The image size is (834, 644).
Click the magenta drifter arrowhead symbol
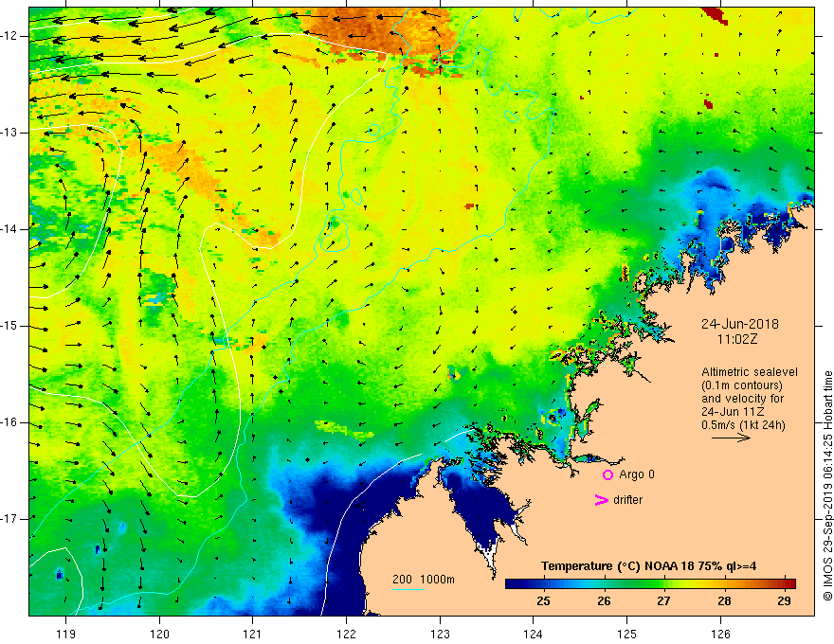click(x=602, y=499)
